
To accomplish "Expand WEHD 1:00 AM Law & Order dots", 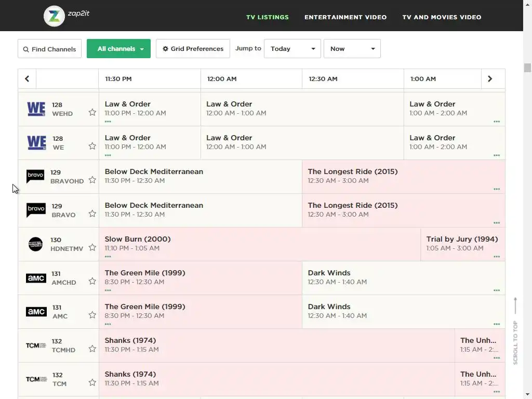I will tap(497, 122).
